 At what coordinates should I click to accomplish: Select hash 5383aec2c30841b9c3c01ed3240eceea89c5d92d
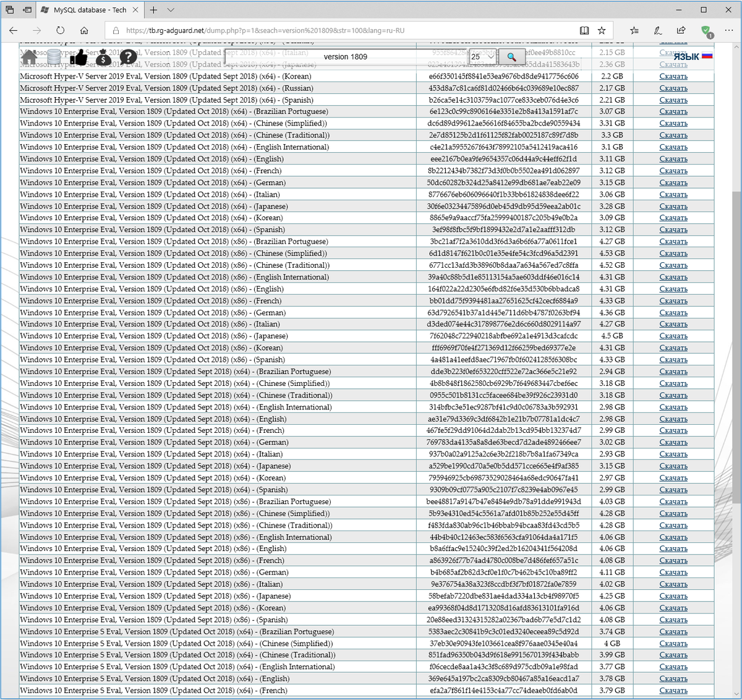point(503,632)
